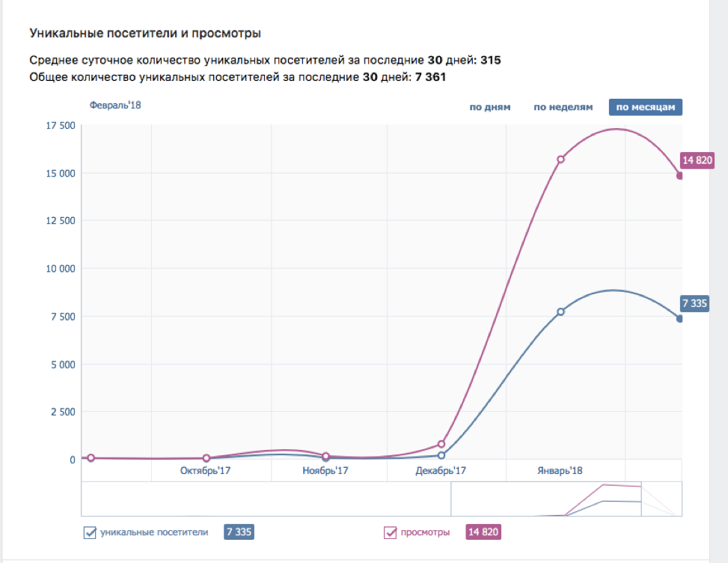Click the pink views point above Декабрь'17
The height and width of the screenshot is (563, 728).
click(441, 444)
